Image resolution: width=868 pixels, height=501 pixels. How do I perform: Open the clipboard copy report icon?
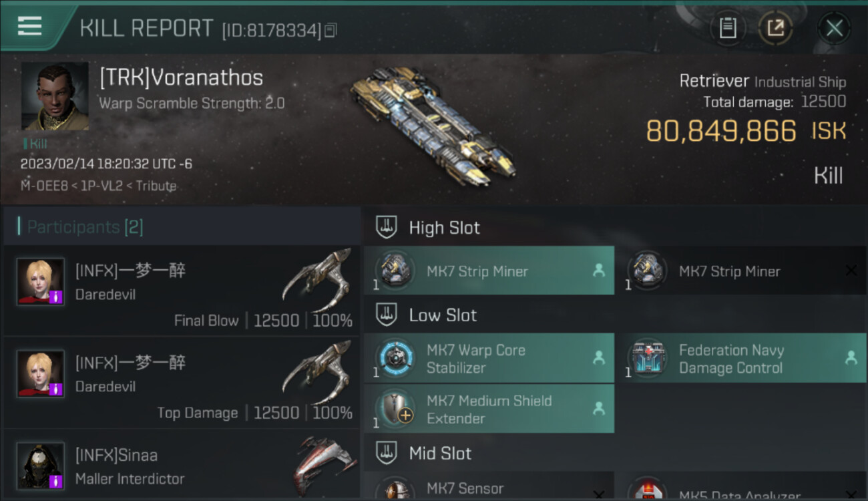coord(728,28)
